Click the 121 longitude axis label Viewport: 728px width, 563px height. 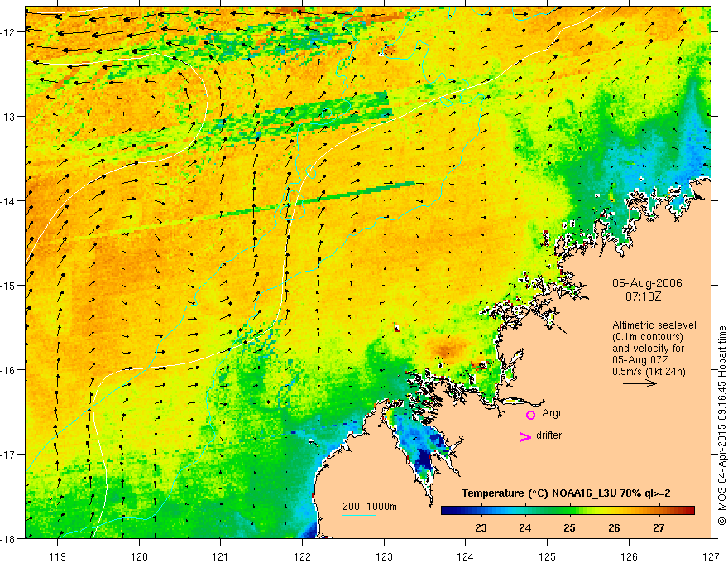coord(221,556)
